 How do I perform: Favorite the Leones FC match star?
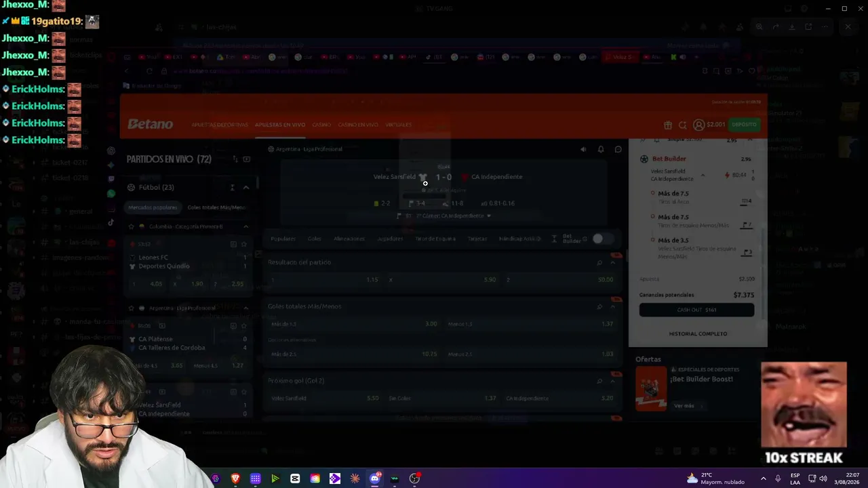point(245,244)
